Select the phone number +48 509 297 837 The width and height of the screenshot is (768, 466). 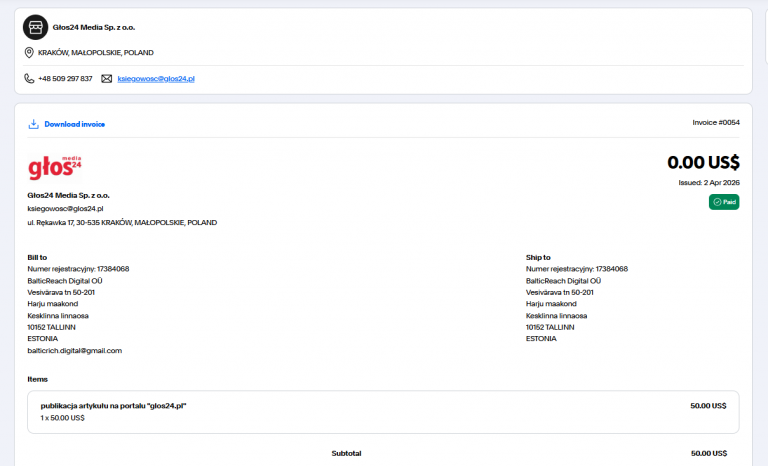(65, 78)
